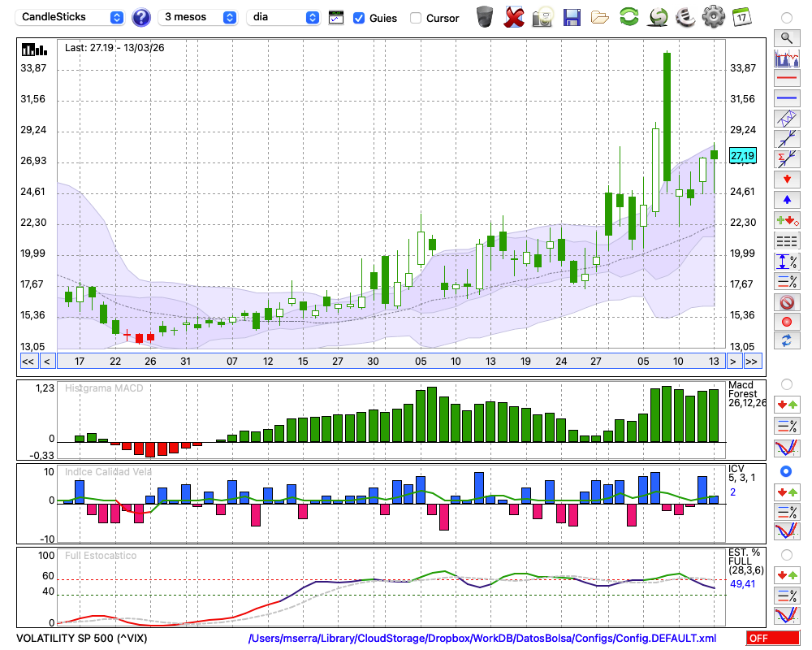The height and width of the screenshot is (650, 812).
Task: Click the blue floppy disk save icon
Action: [572, 17]
